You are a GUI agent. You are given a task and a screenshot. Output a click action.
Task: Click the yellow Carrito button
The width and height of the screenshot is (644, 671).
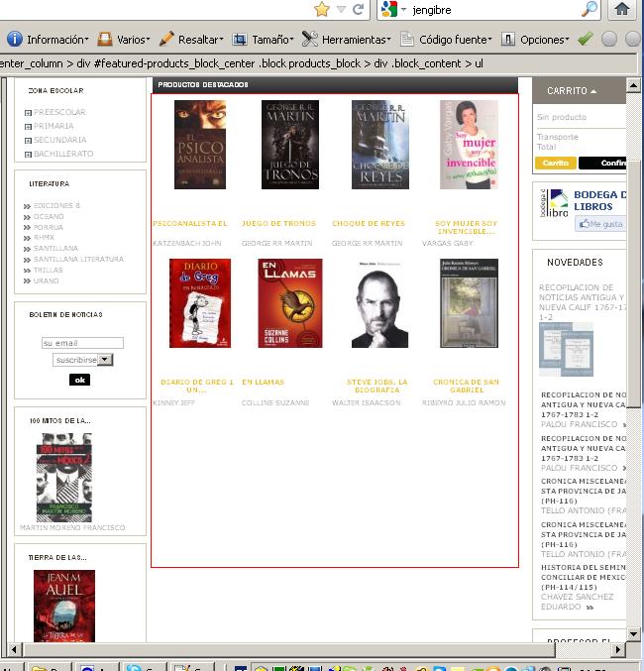(x=556, y=163)
